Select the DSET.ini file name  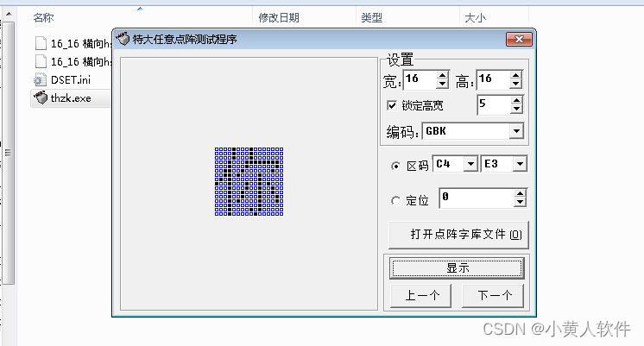point(71,79)
